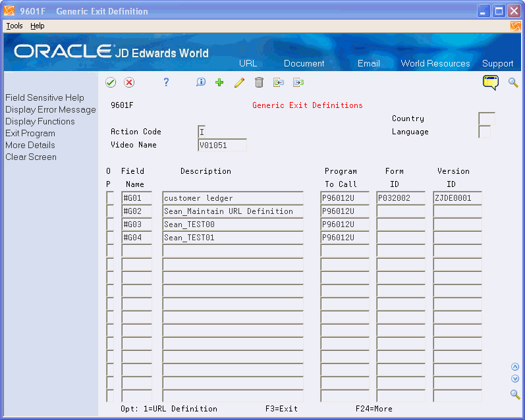This screenshot has width=525, height=420.
Task: Click the green checkmark OK icon
Action: [x=111, y=82]
